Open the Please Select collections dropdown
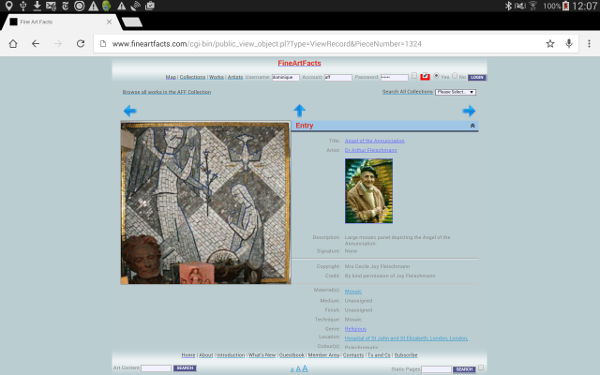 coord(455,92)
